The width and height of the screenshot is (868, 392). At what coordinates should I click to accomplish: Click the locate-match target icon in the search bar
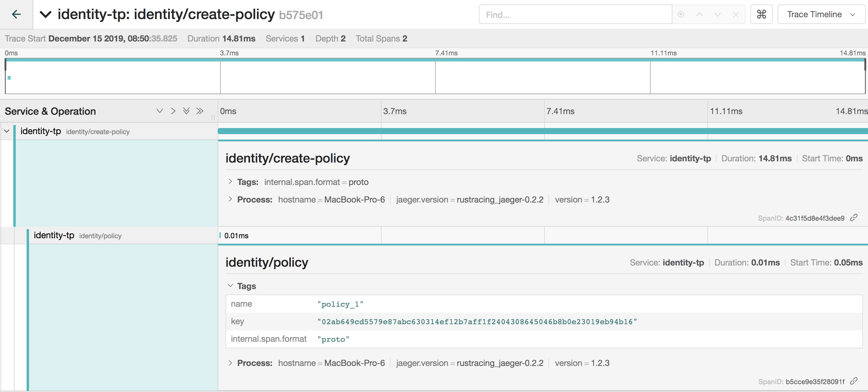[x=681, y=15]
